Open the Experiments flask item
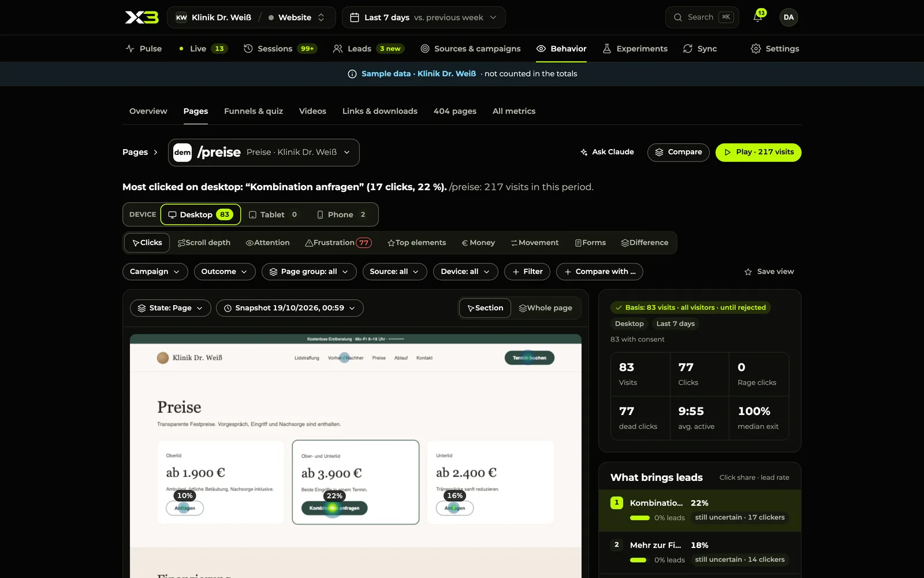Viewport: 924px width, 578px height. tap(635, 49)
